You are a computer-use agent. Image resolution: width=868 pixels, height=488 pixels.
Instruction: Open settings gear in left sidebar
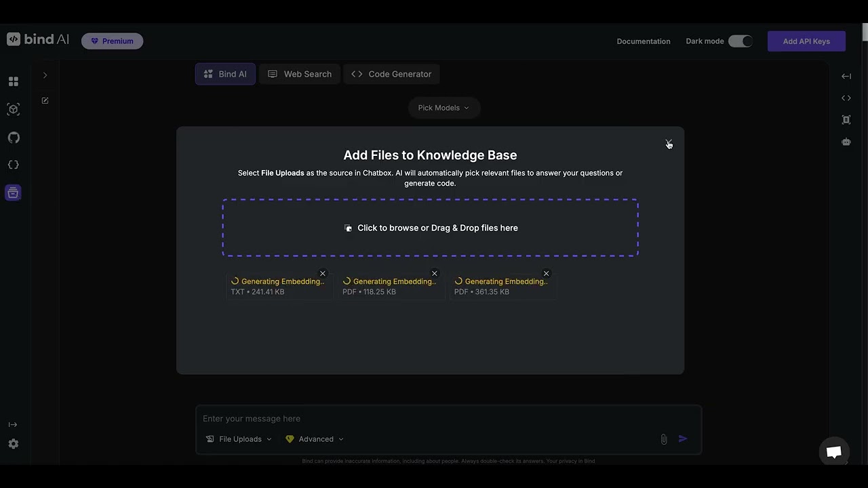14,444
